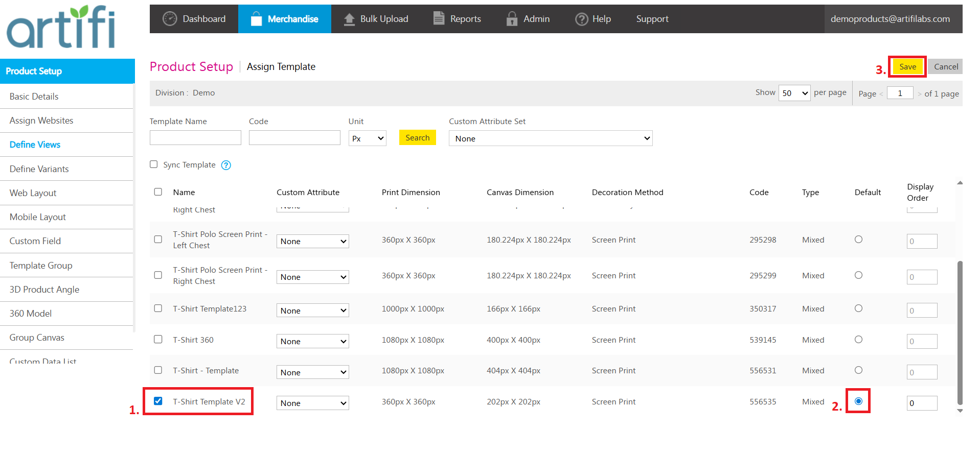Check the T-Shirt - Template row

click(x=158, y=370)
